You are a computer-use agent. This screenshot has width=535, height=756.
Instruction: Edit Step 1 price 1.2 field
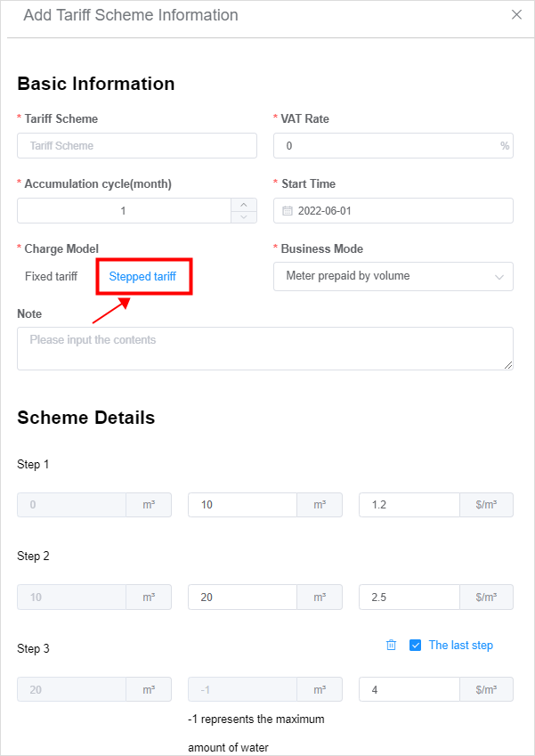point(409,505)
